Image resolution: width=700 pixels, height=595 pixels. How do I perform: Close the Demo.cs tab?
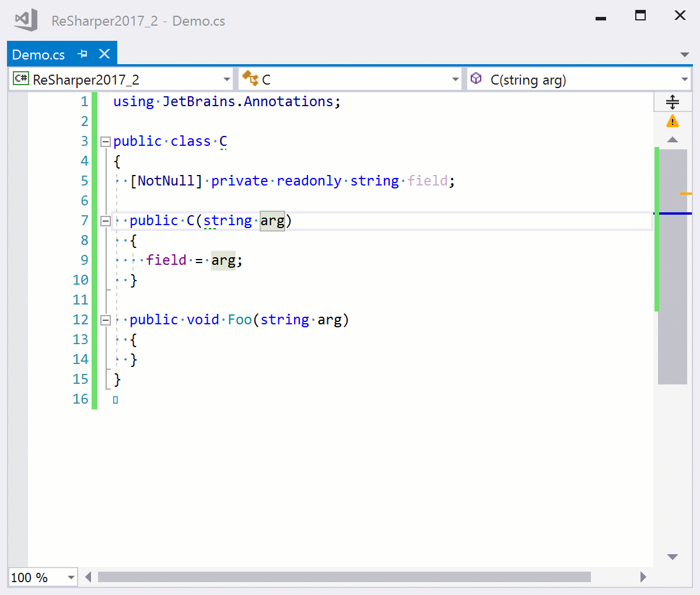(x=104, y=54)
